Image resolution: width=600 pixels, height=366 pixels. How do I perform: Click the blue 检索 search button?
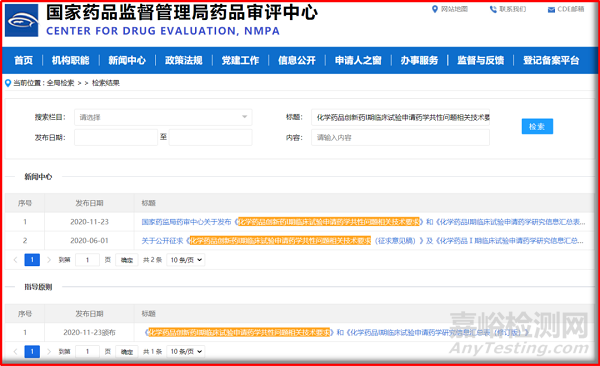537,126
